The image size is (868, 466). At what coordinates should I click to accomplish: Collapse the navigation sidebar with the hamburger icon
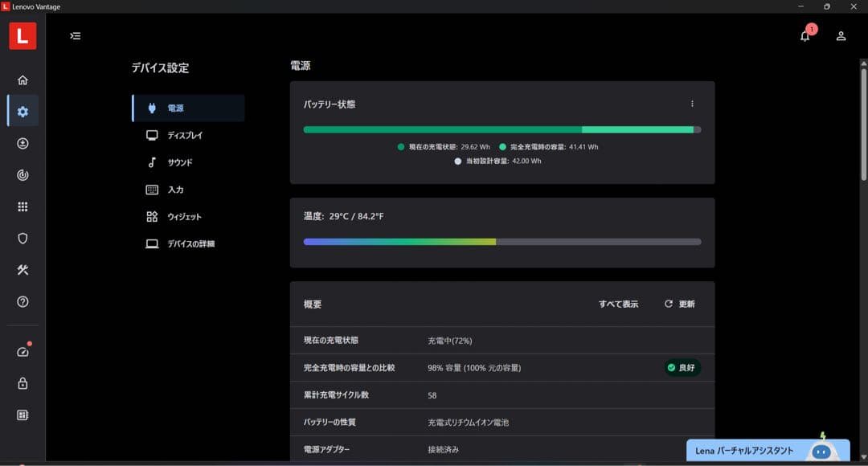tap(75, 36)
